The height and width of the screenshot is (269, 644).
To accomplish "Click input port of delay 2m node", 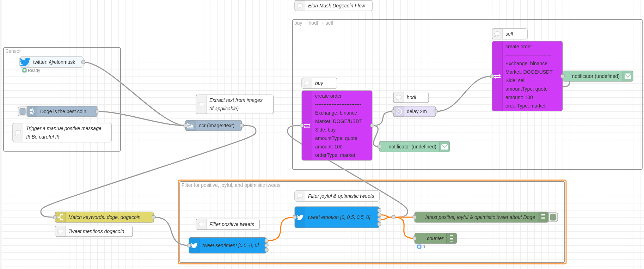I will [x=393, y=111].
